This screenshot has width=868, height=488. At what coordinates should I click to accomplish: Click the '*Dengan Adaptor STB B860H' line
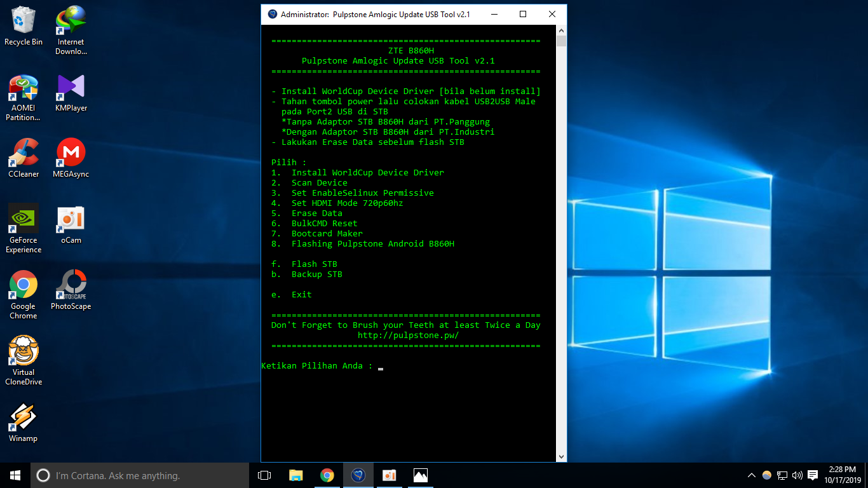tap(388, 132)
